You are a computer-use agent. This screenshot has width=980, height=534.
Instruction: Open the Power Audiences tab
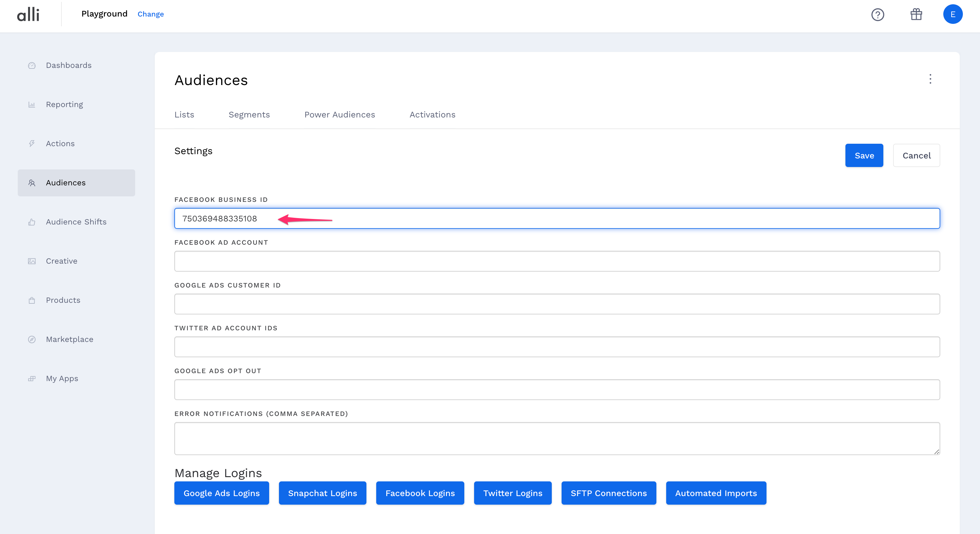tap(339, 114)
